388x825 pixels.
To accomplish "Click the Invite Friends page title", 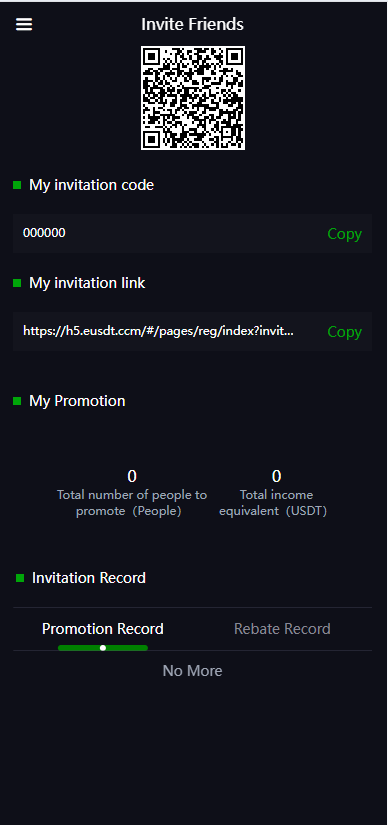I will pyautogui.click(x=193, y=24).
